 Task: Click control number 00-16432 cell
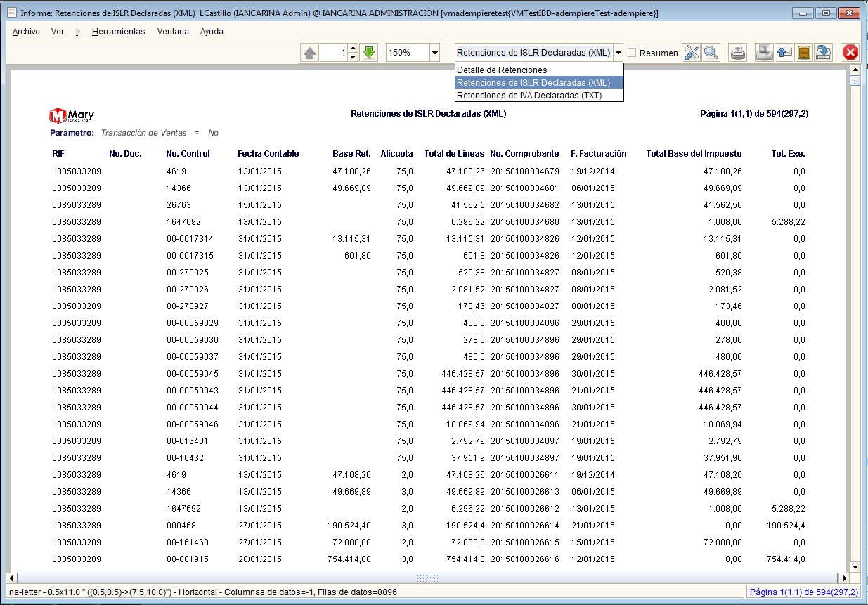tap(185, 457)
